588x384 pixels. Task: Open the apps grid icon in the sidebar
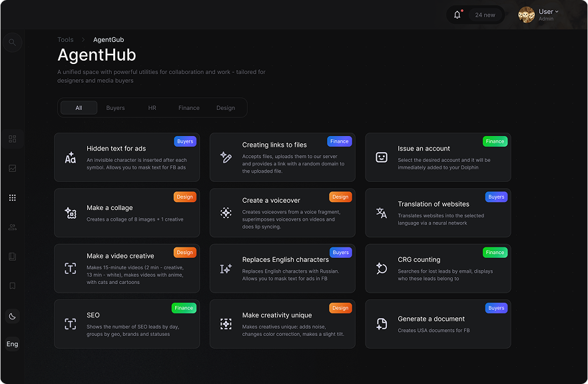[12, 197]
